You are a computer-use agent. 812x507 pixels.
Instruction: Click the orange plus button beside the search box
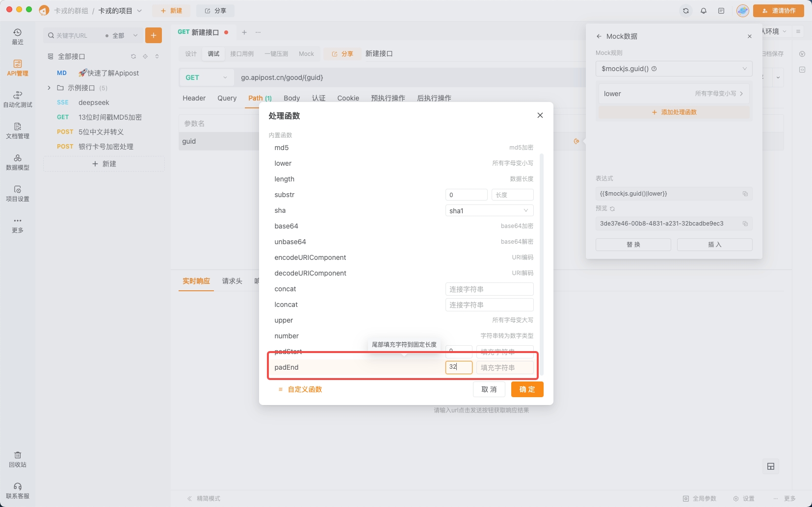(x=154, y=35)
